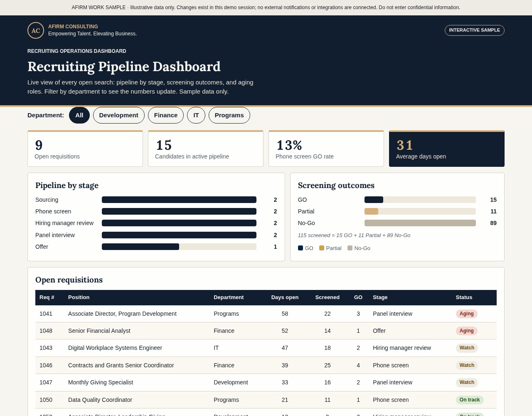Click the On track badge for requisition 1050
532x416 pixels.
(x=470, y=400)
